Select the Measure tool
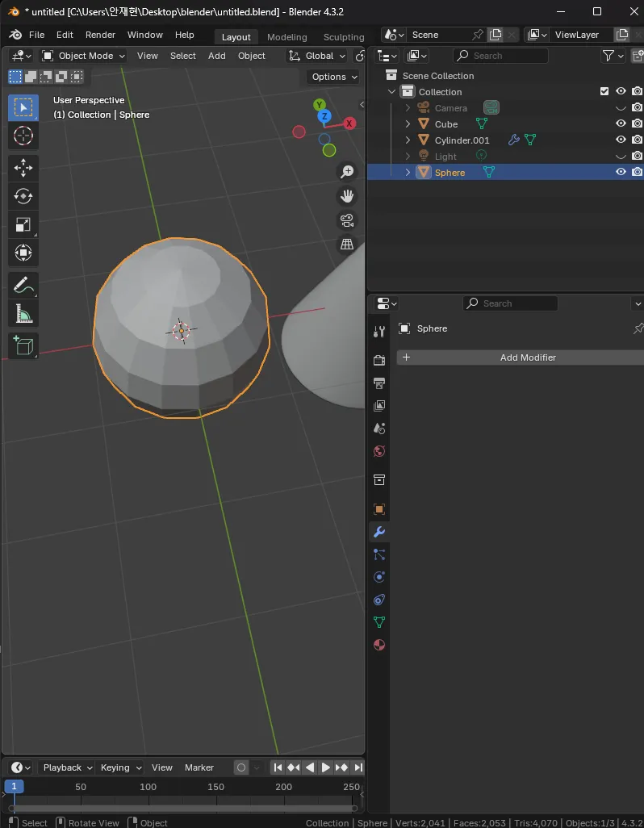The image size is (644, 828). [23, 314]
